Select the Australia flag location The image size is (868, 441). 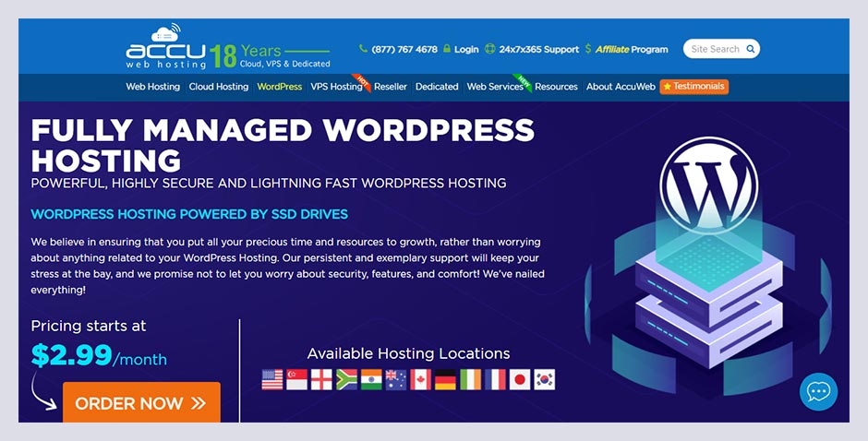tap(396, 379)
